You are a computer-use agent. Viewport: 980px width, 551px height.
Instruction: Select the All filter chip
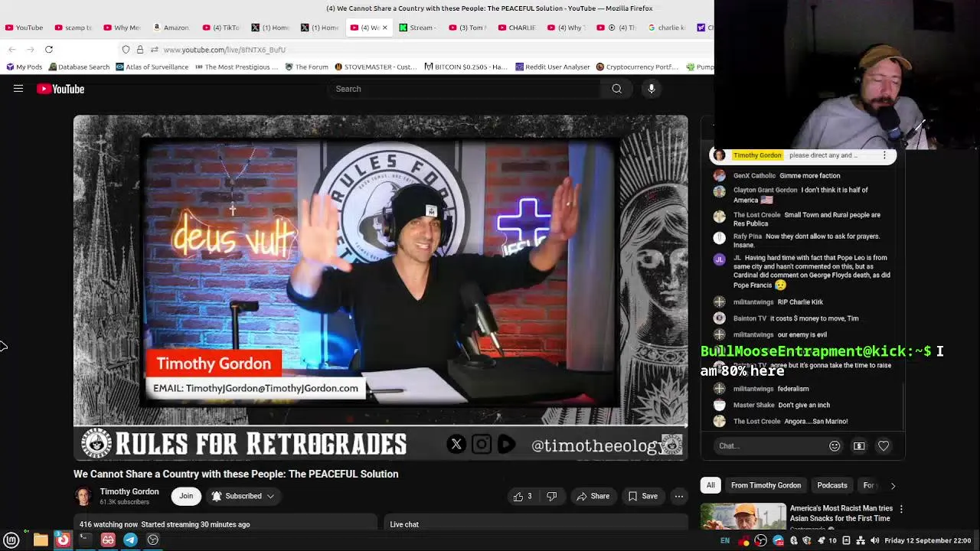710,485
